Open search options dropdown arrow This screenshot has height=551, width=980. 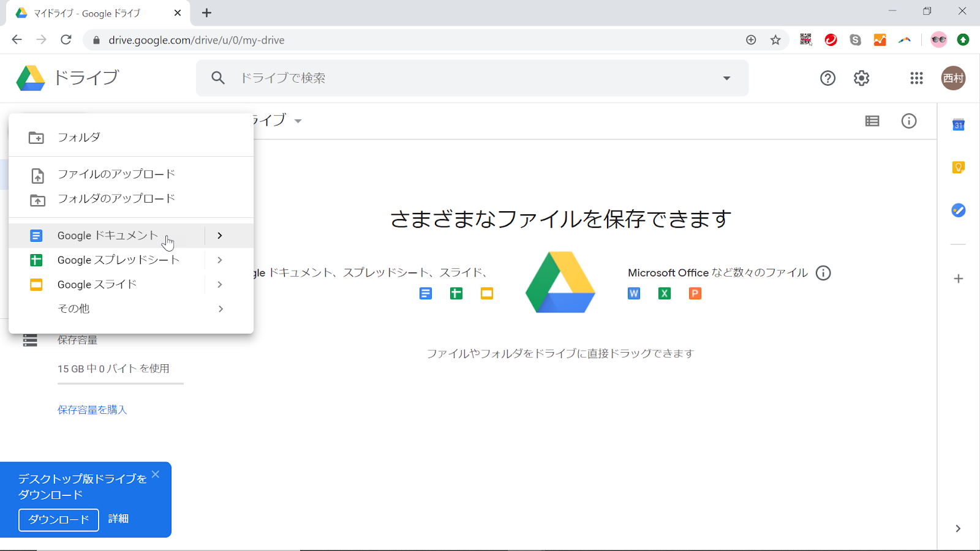pyautogui.click(x=726, y=78)
